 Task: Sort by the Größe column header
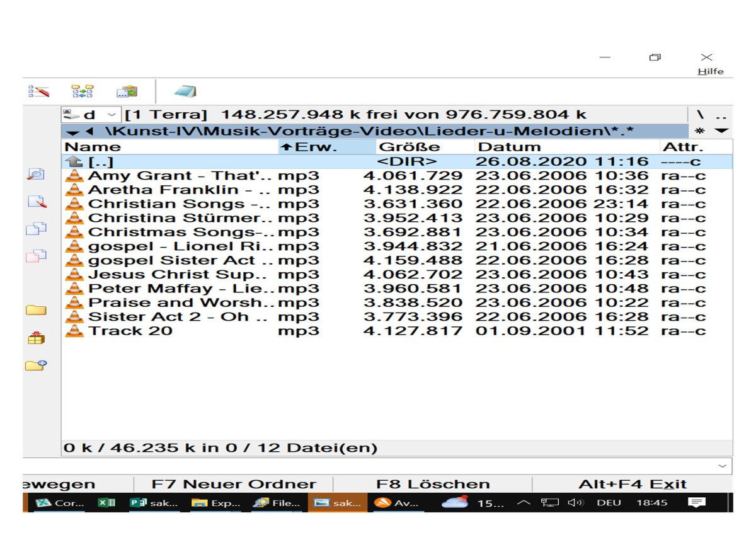(425, 147)
